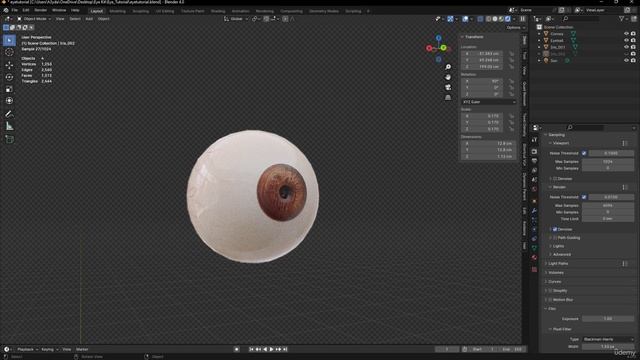Disable Cornea in renders camera icon
The width and height of the screenshot is (640, 360).
[x=633, y=34]
